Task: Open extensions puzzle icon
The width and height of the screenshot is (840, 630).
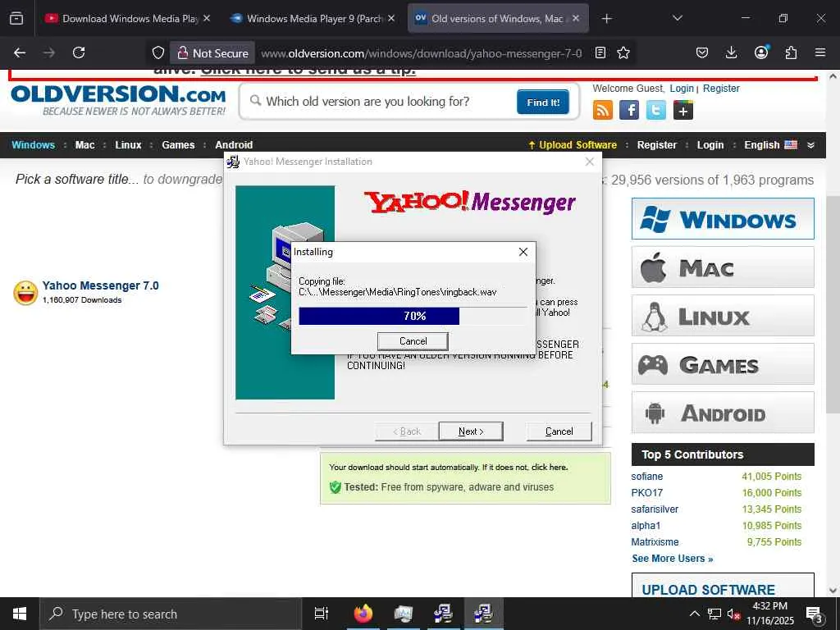Action: point(791,52)
